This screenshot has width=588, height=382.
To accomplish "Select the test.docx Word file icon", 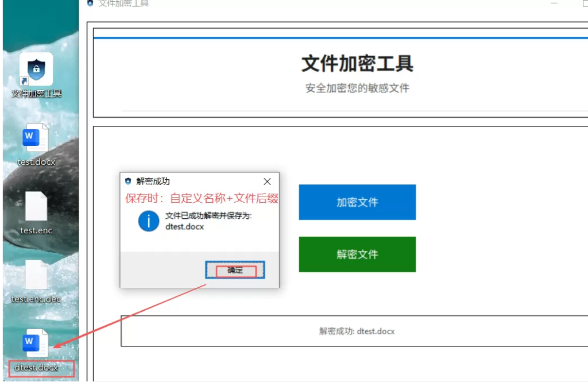I will pos(36,138).
